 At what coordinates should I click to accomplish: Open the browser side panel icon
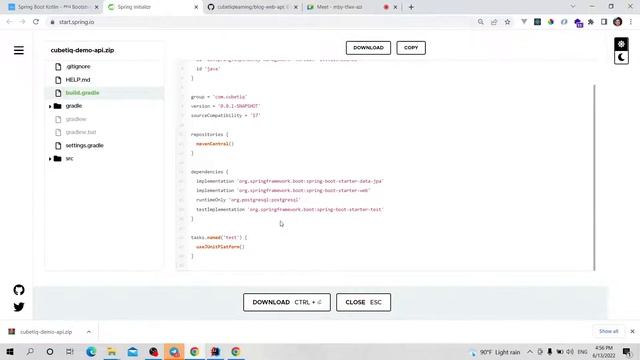pyautogui.click(x=604, y=22)
